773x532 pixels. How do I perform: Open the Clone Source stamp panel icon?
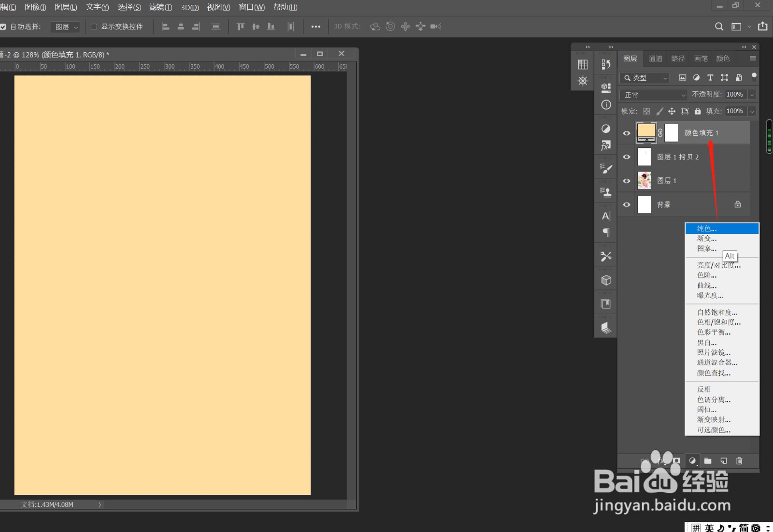(606, 192)
